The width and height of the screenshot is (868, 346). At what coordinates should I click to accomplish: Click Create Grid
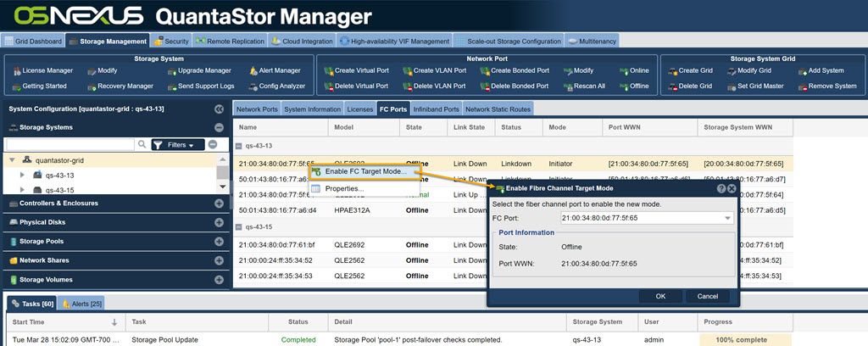690,71
